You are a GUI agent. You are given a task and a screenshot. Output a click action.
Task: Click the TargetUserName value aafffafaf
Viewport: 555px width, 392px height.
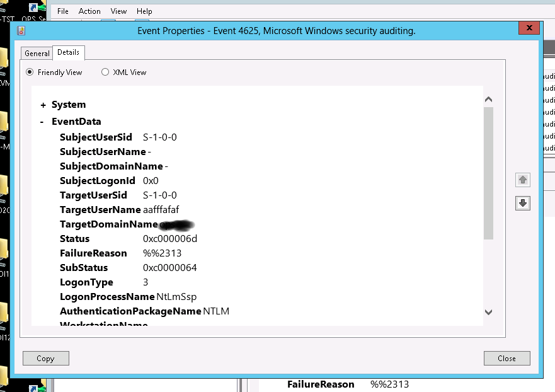pyautogui.click(x=161, y=210)
